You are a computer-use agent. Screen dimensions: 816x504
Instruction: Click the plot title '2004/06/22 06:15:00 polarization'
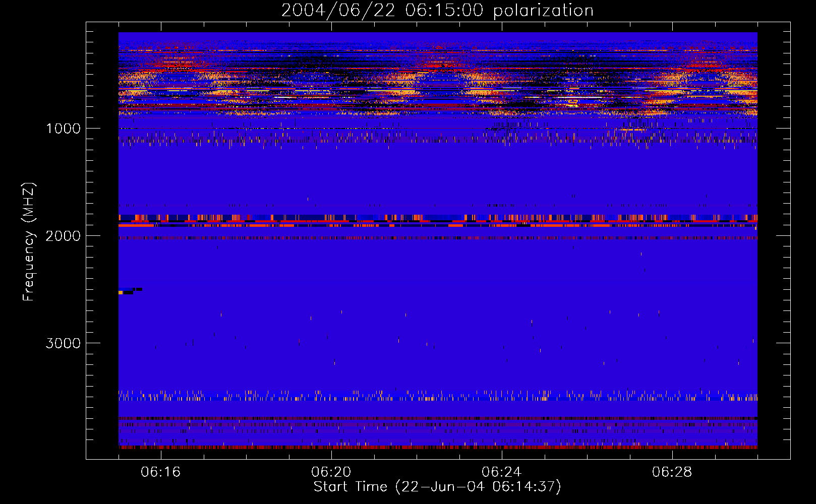tap(437, 10)
